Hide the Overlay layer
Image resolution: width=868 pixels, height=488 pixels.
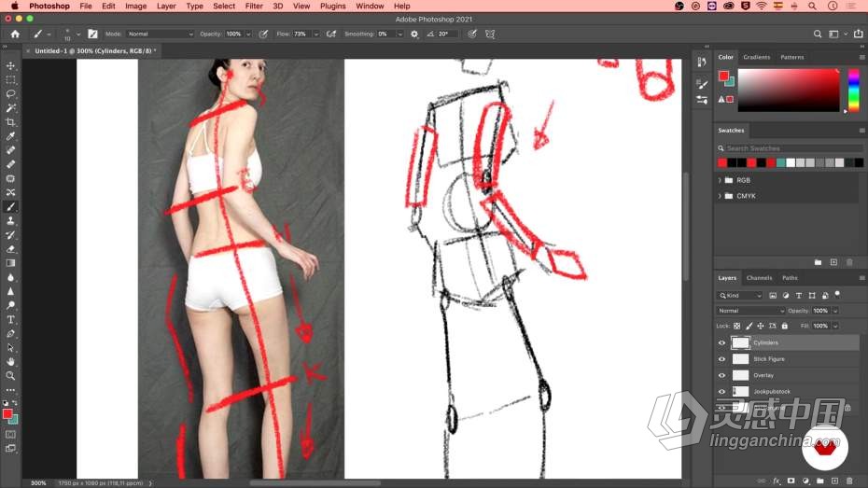coord(721,376)
